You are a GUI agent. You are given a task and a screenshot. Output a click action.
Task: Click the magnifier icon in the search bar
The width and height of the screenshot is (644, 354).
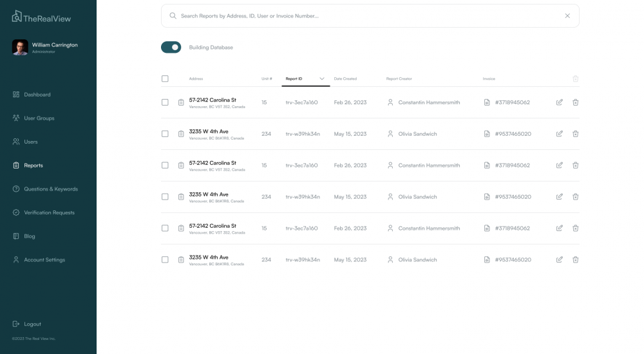pyautogui.click(x=173, y=15)
